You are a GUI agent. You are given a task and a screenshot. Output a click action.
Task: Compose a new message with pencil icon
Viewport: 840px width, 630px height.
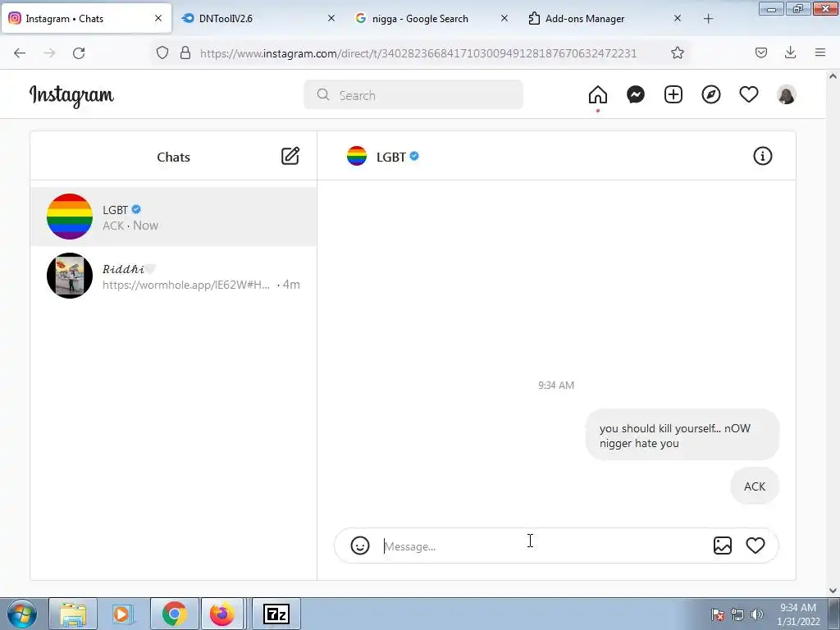(290, 156)
